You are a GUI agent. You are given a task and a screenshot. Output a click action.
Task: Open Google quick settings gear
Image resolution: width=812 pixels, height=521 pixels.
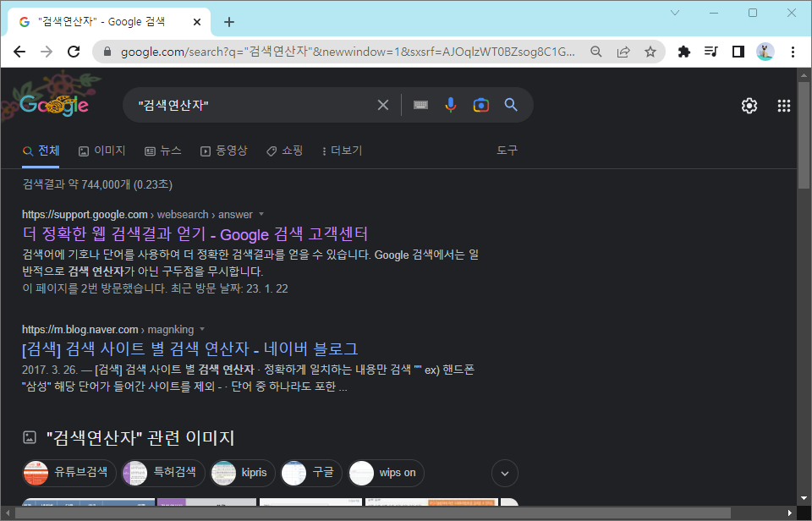coord(749,106)
